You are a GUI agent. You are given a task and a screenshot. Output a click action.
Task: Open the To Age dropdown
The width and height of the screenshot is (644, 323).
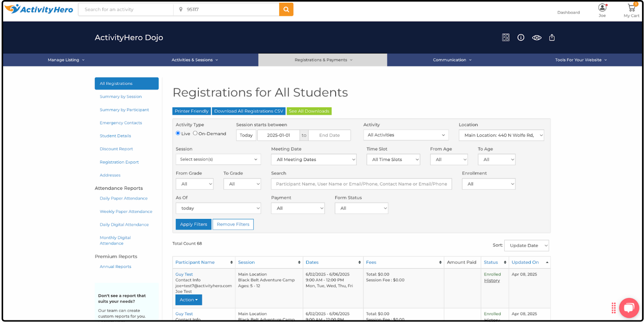pyautogui.click(x=497, y=159)
